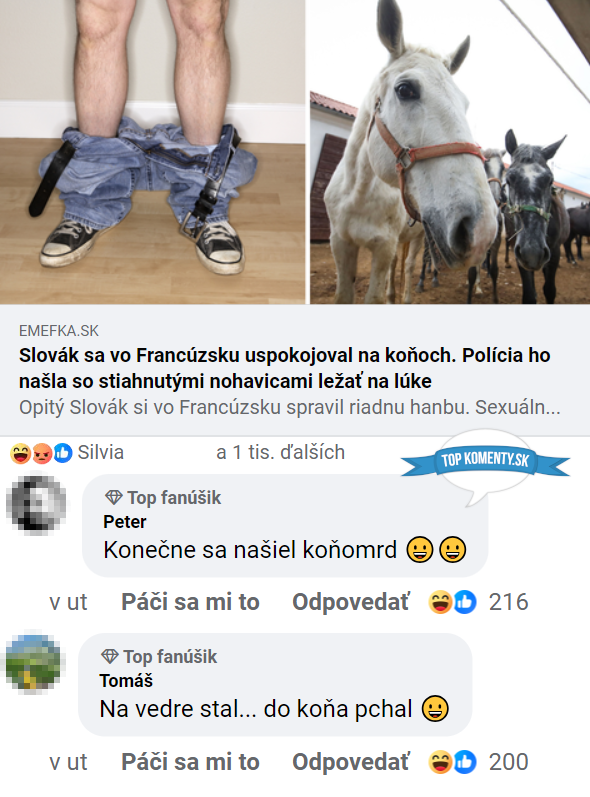Image resolution: width=590 pixels, height=797 pixels.
Task: Open Tomáš's blurred profile avatar
Action: point(33,663)
